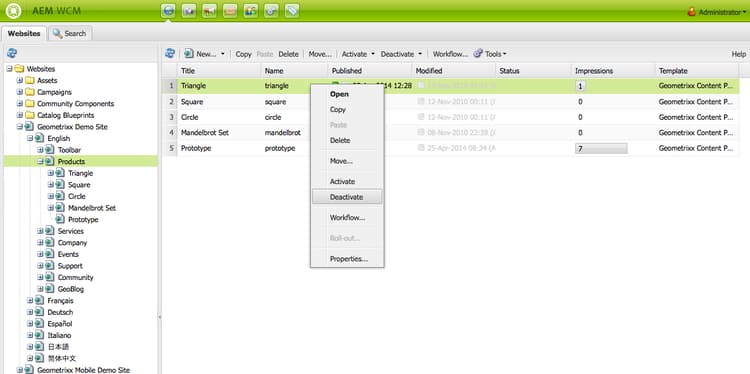Open Help in the toolbar
The width and height of the screenshot is (750, 374).
[739, 54]
